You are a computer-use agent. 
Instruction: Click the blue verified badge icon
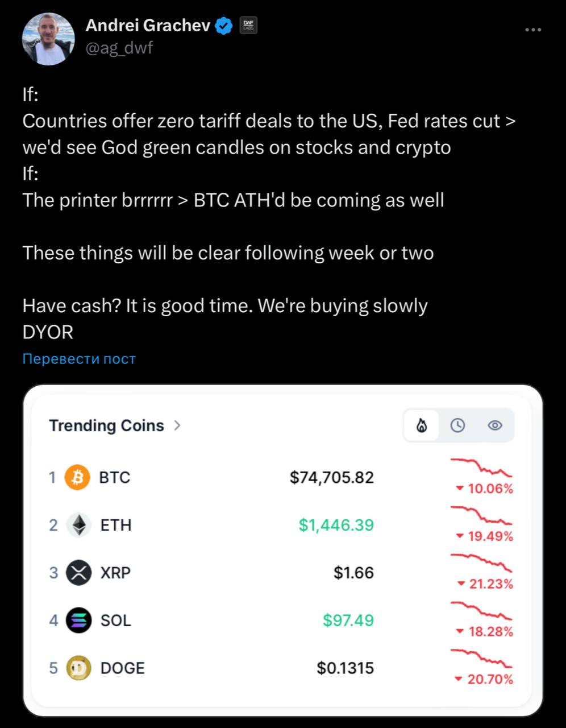click(x=224, y=26)
